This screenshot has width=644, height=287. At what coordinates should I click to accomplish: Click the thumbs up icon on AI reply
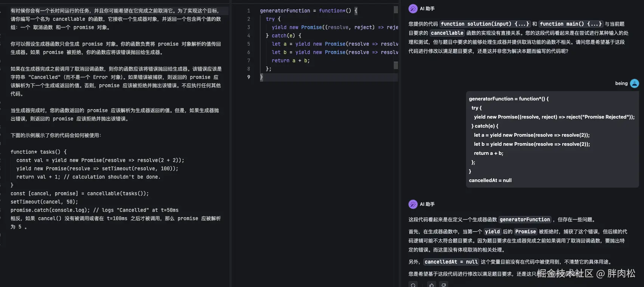point(432,285)
